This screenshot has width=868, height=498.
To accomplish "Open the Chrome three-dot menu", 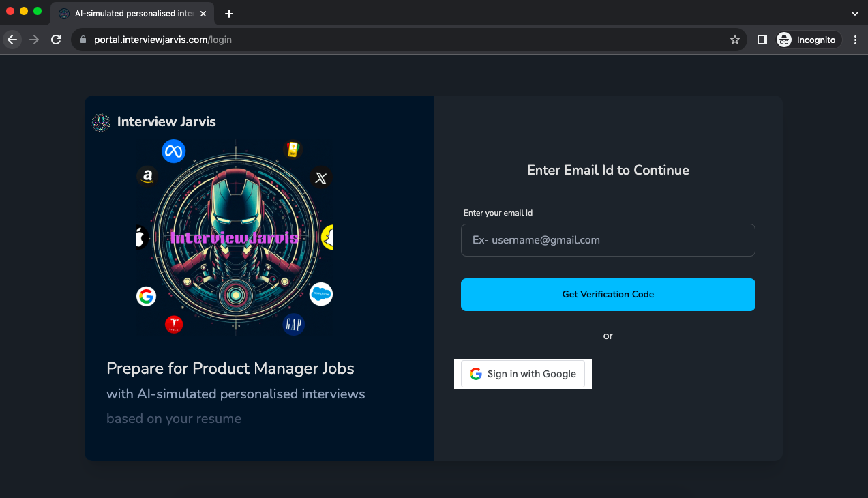I will (856, 40).
